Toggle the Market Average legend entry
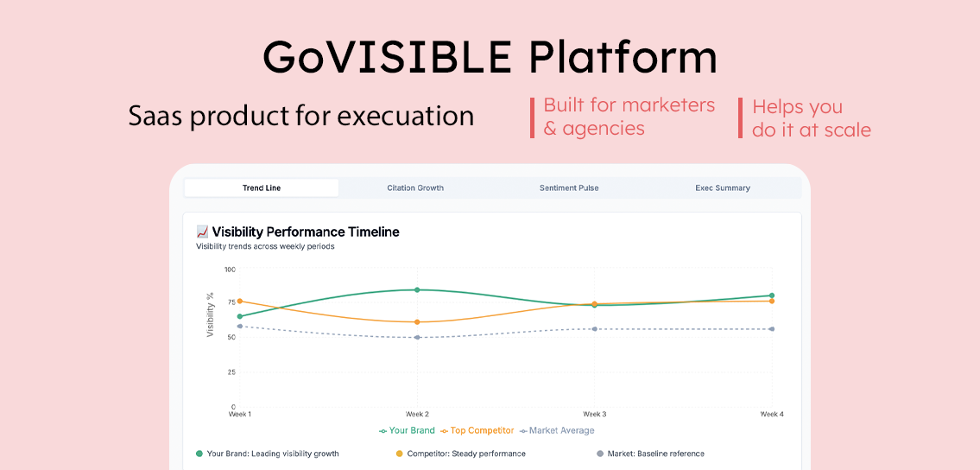This screenshot has width=980, height=470. 557,430
